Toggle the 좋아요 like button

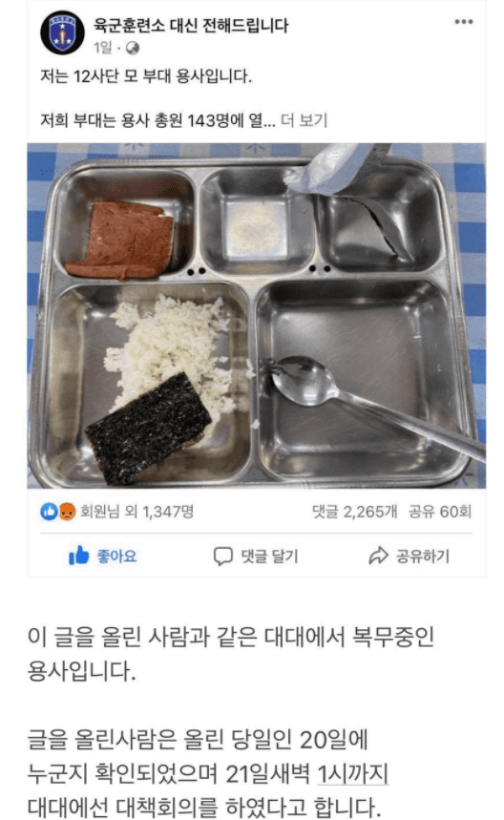pyautogui.click(x=102, y=556)
